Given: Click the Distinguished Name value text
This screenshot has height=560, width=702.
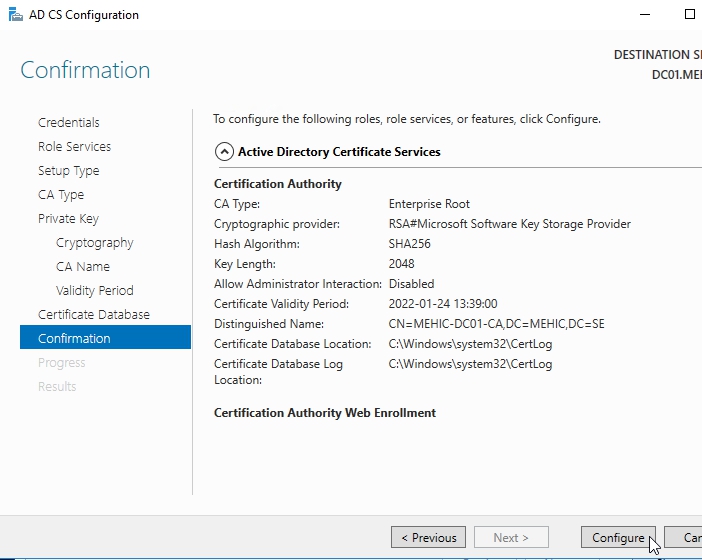Looking at the screenshot, I should (x=496, y=324).
